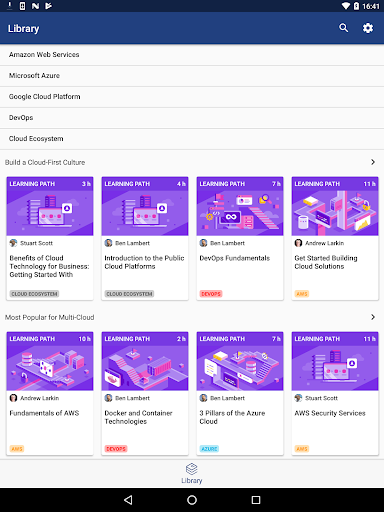Open Microsoft Azure category
Image resolution: width=384 pixels, height=512 pixels.
(192, 76)
